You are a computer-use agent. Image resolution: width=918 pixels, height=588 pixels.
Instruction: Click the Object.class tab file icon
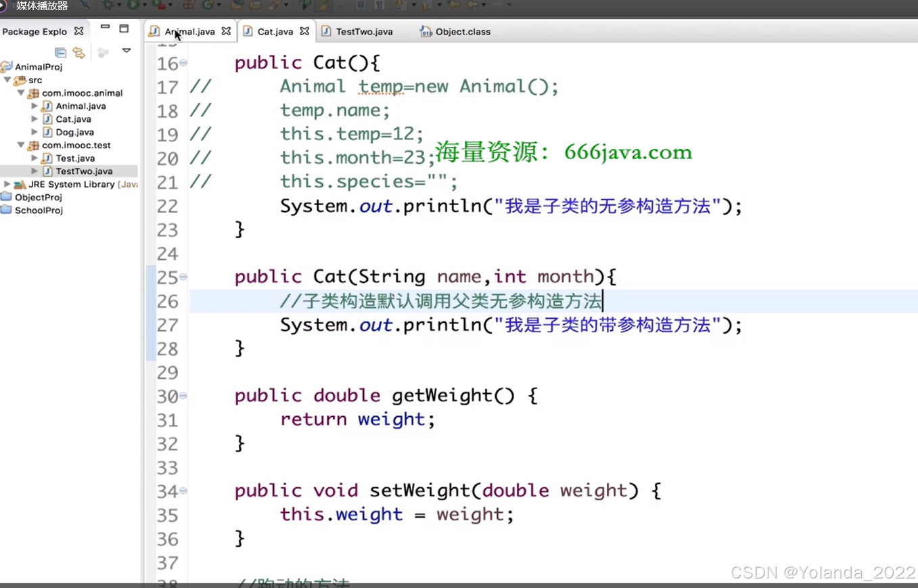(426, 32)
